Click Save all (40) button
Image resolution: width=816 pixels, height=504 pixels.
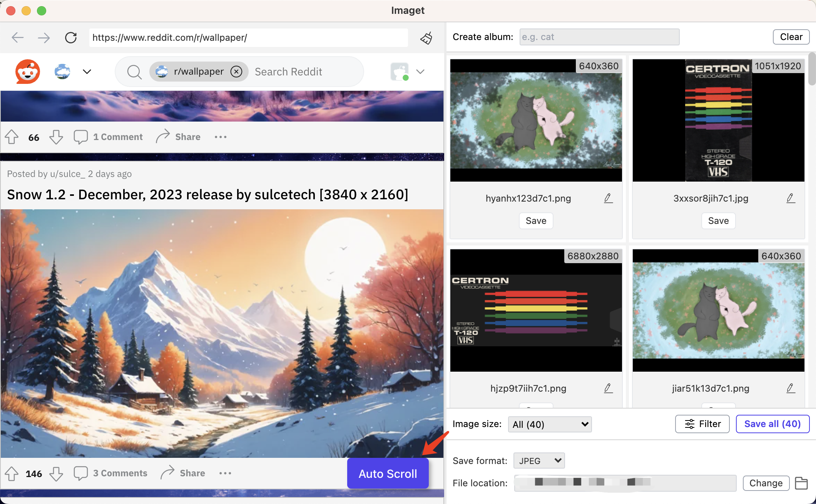772,424
